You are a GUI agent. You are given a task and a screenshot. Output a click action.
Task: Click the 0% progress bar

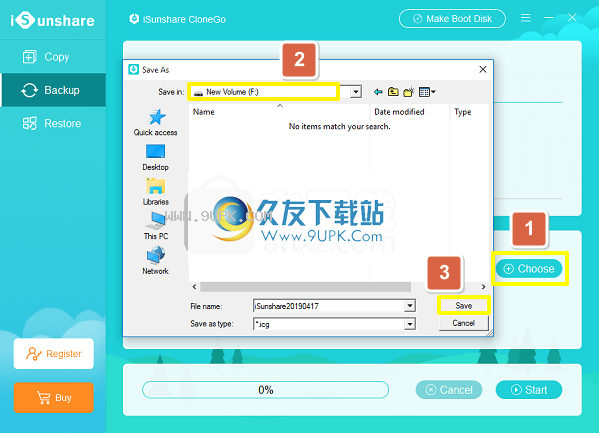(x=265, y=390)
